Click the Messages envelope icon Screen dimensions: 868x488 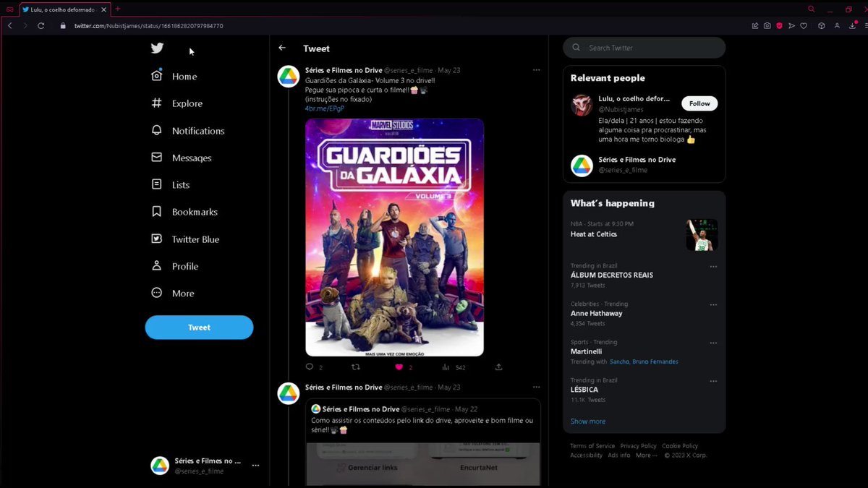click(156, 158)
